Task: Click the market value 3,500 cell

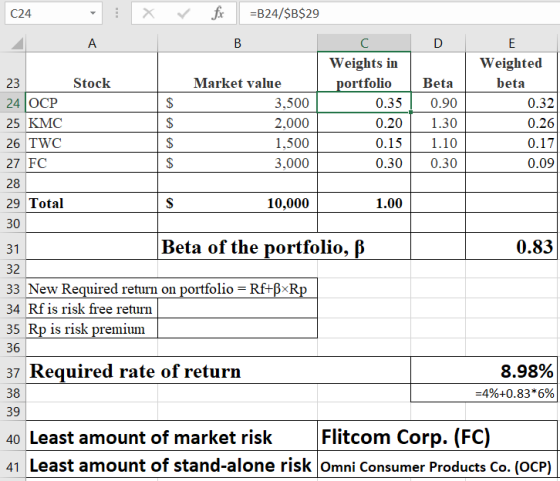Action: tap(238, 103)
